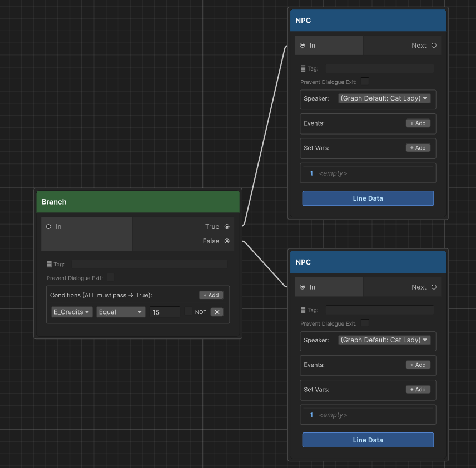Viewport: 476px width, 468px height.
Task: Click the Tag field in the upper NPC node
Action: pyautogui.click(x=380, y=68)
